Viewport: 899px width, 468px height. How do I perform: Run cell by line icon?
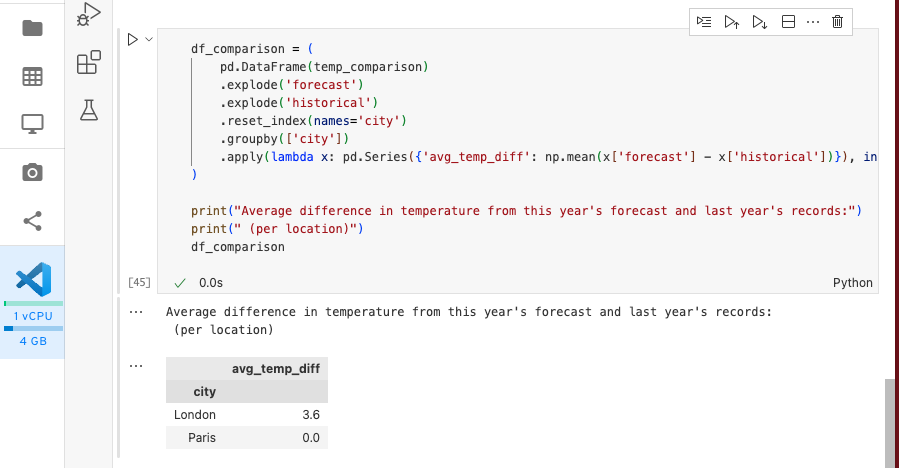pos(705,21)
